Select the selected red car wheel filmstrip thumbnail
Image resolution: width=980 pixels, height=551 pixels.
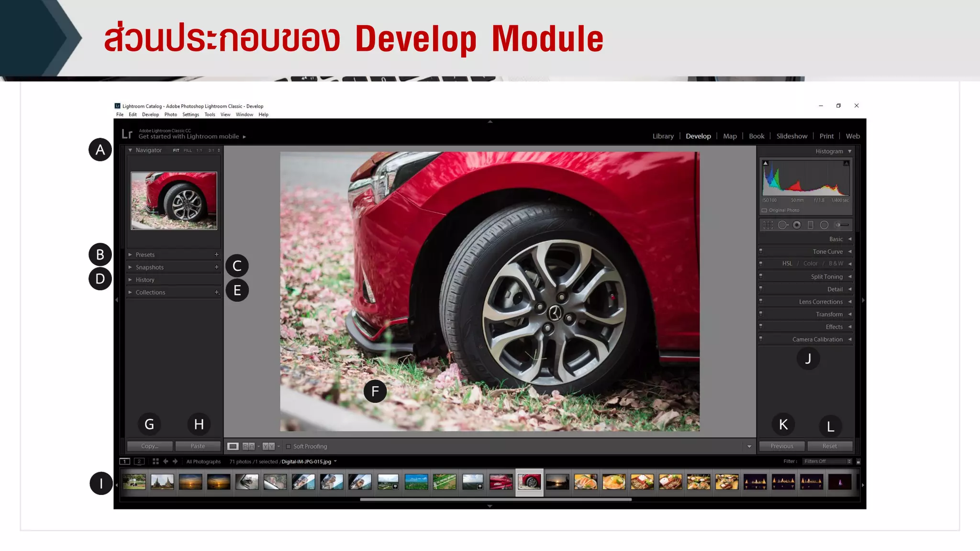[x=529, y=482]
